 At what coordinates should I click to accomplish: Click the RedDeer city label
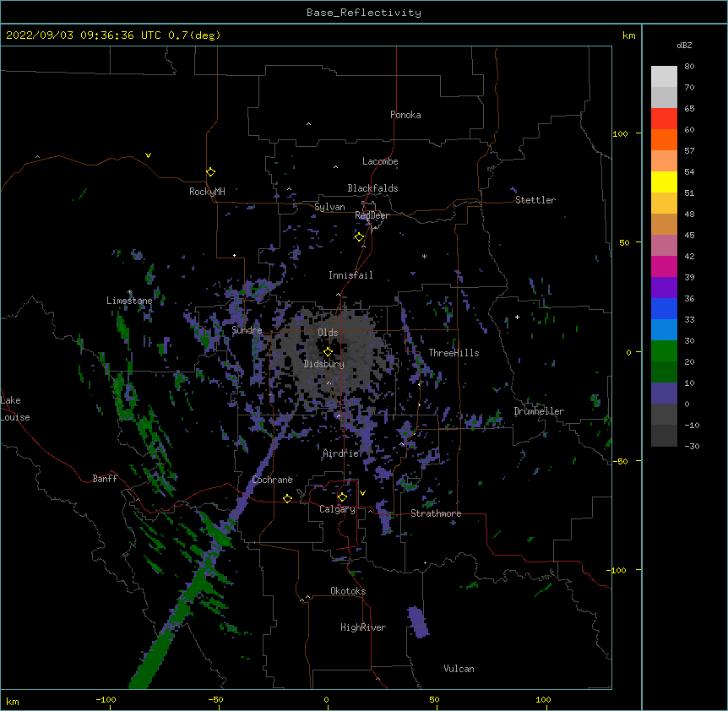(x=372, y=215)
